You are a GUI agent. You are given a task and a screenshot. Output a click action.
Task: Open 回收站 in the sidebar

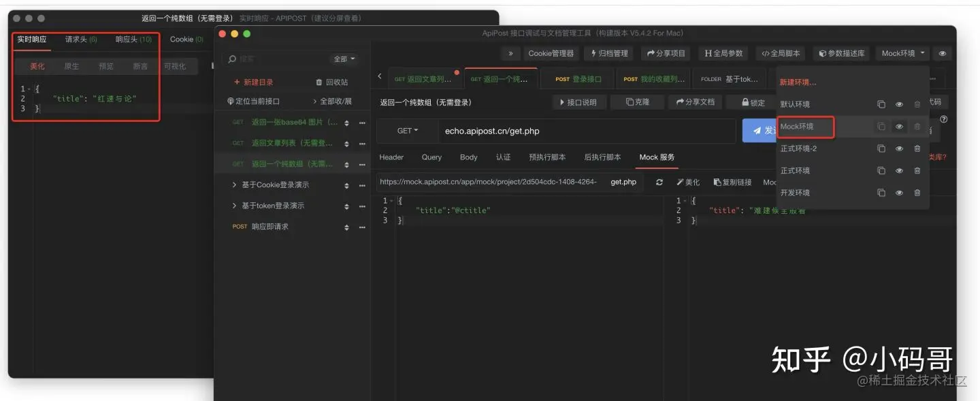click(x=332, y=82)
